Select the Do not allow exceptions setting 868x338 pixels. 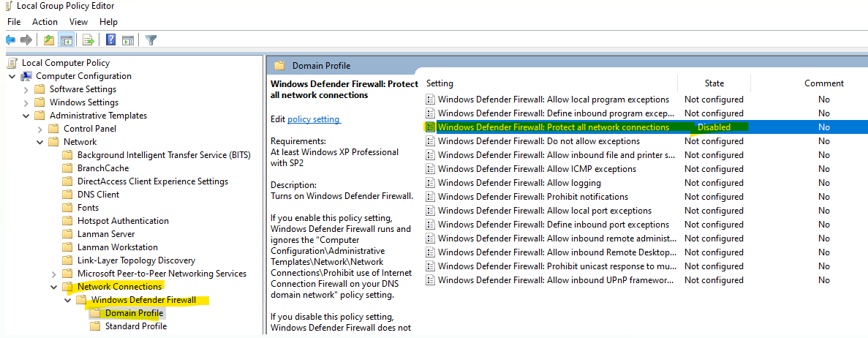(x=539, y=141)
